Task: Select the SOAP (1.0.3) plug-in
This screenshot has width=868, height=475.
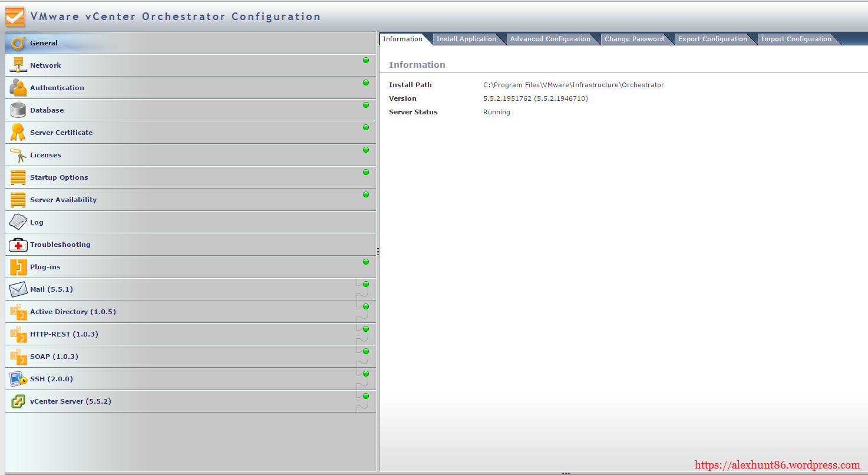Action: 190,357
